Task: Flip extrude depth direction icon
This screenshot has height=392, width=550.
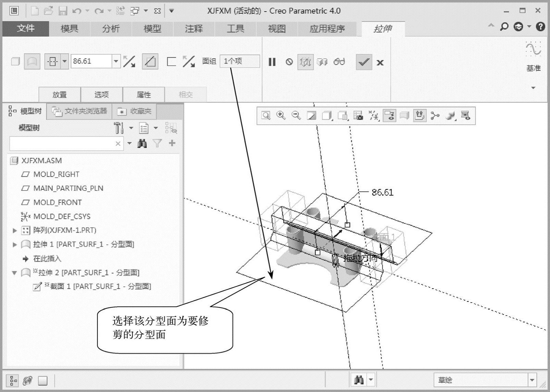Action: point(129,62)
